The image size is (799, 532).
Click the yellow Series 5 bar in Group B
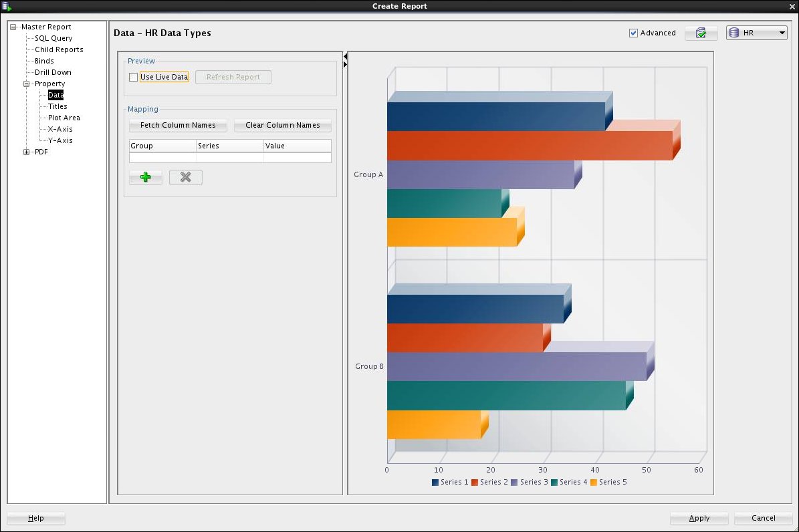[434, 424]
